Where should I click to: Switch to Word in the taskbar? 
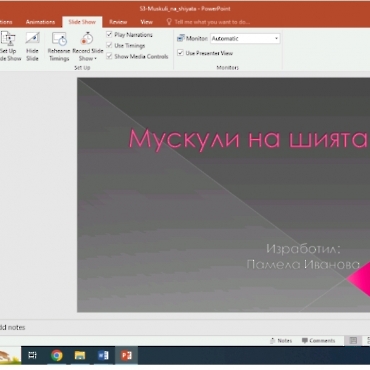(x=103, y=355)
